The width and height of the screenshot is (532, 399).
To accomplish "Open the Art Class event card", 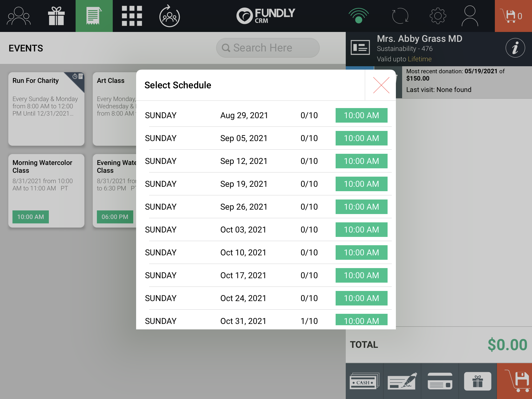I will 115,109.
